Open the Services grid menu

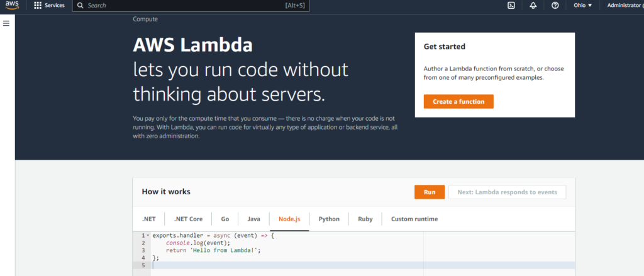(38, 5)
